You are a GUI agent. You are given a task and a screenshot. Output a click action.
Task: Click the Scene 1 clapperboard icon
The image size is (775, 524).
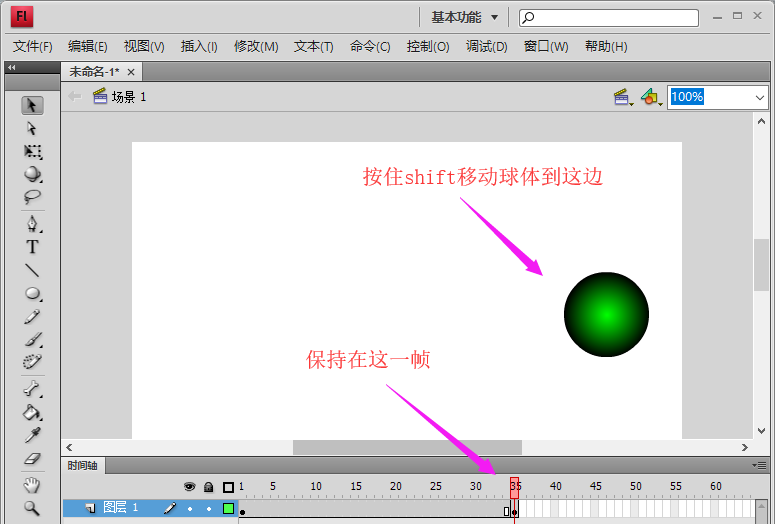[100, 96]
